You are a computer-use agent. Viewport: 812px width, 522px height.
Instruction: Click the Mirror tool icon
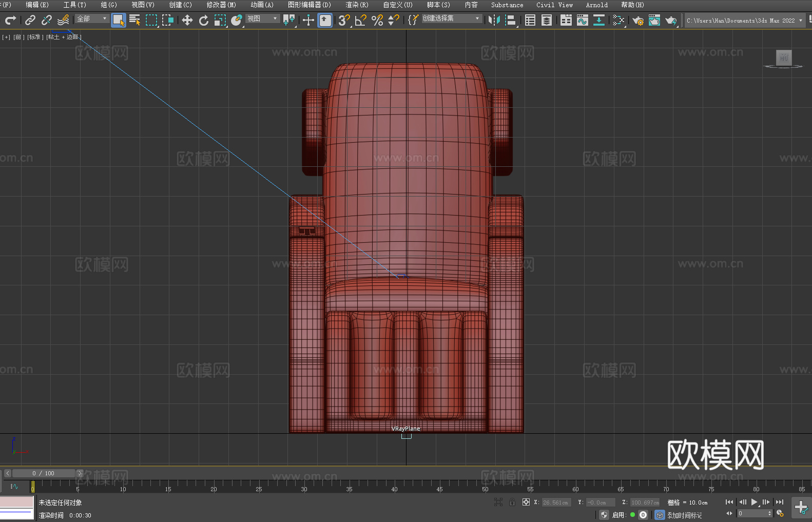click(x=494, y=20)
